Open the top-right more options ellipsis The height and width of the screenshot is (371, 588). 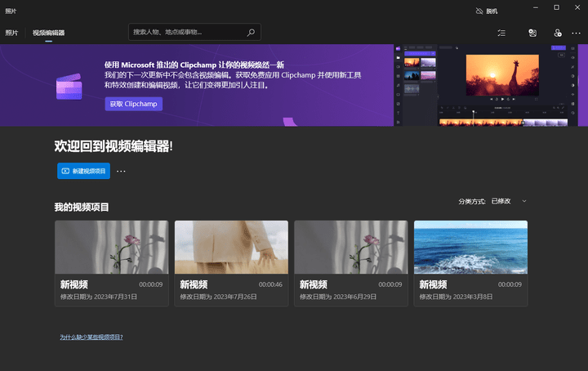(x=576, y=33)
